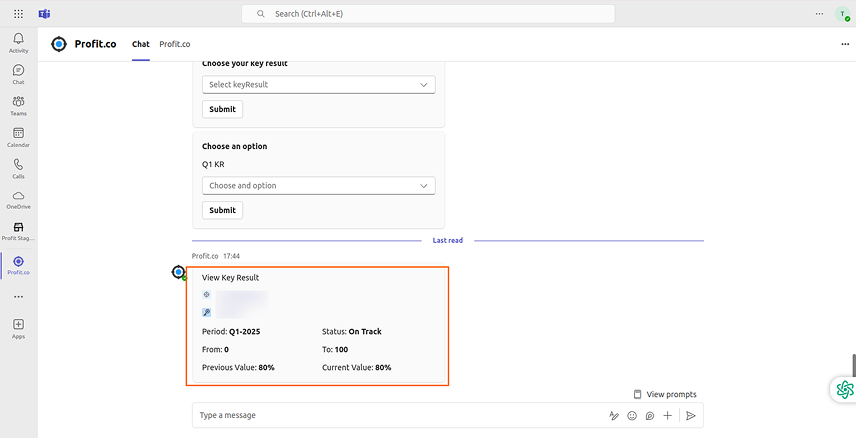Open more message actions plus icon
Viewport: 856px width, 438px height.
coord(668,416)
